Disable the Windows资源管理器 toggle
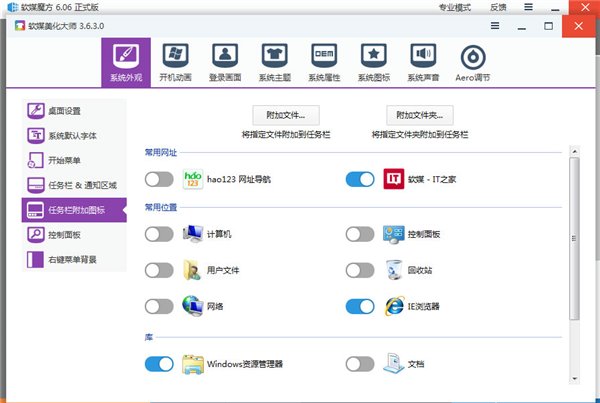The width and height of the screenshot is (600, 403). (159, 364)
